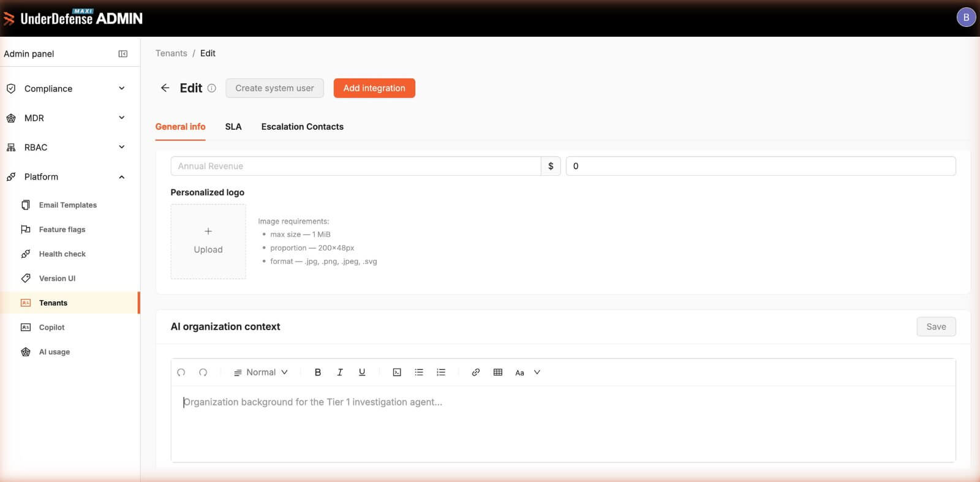The height and width of the screenshot is (482, 980).
Task: Open Copilot page in sidebar
Action: (x=51, y=328)
